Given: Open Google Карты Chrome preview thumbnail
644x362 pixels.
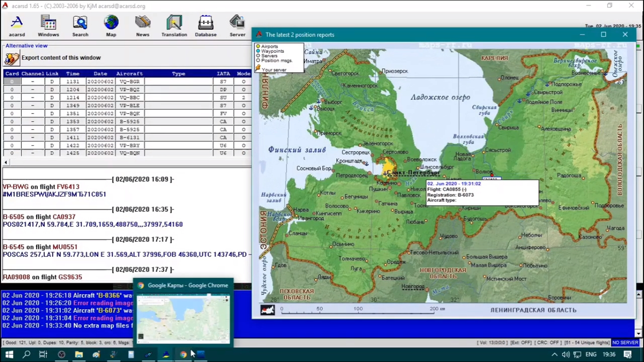Looking at the screenshot, I should [183, 319].
